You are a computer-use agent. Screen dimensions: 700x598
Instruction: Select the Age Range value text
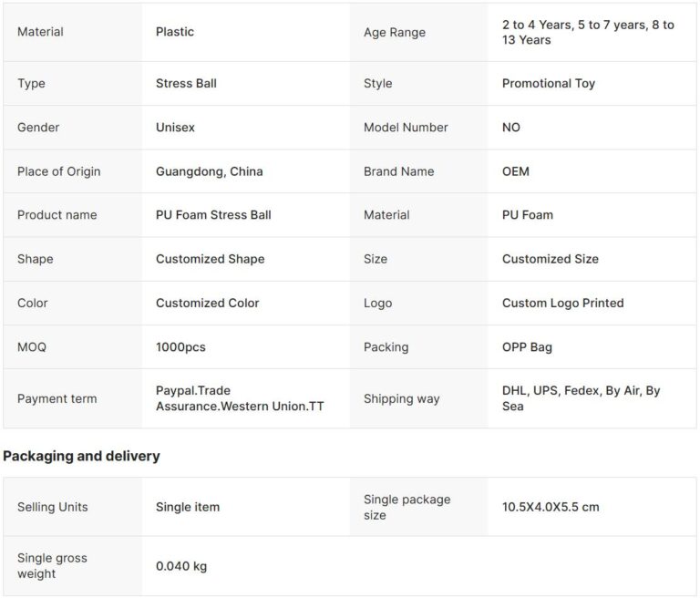588,32
